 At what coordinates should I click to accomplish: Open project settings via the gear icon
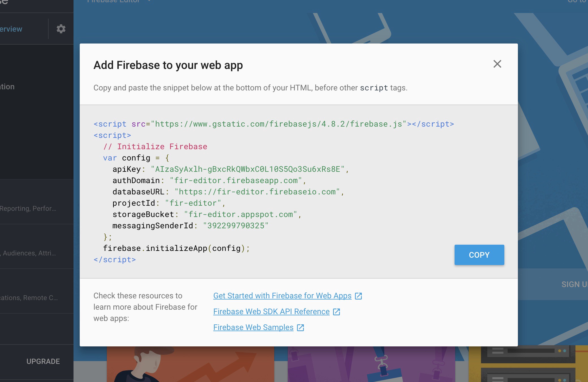[61, 29]
